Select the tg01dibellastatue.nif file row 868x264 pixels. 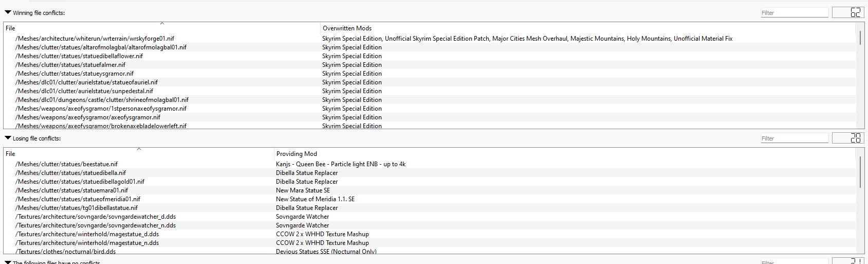(x=430, y=208)
